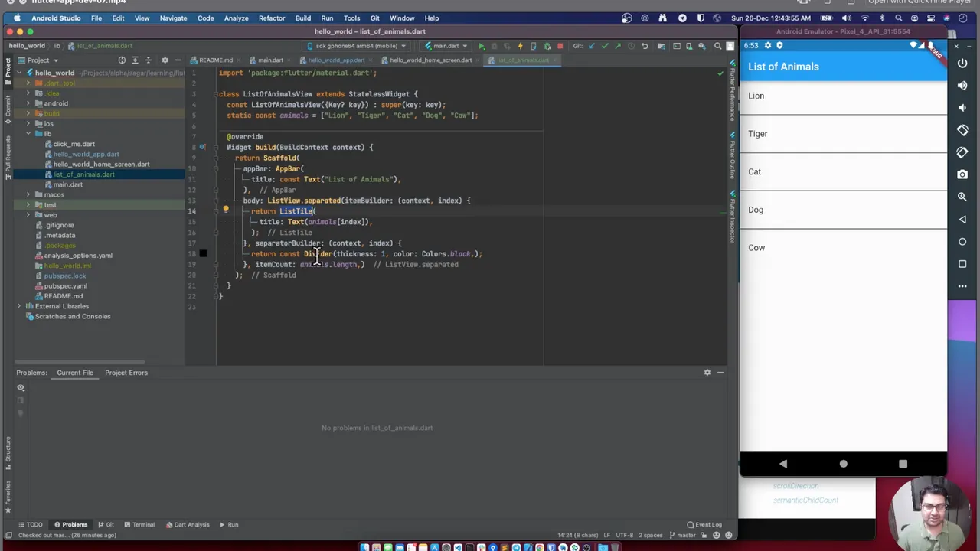Open emulator extended controls ellipsis
Image resolution: width=980 pixels, height=551 pixels.
pyautogui.click(x=962, y=286)
